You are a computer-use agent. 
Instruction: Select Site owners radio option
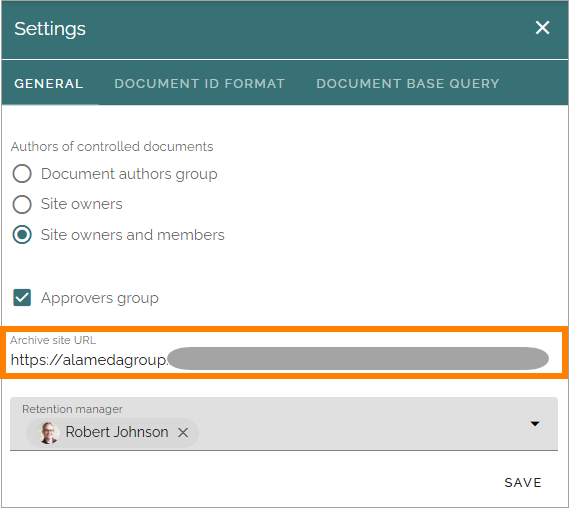coord(22,204)
